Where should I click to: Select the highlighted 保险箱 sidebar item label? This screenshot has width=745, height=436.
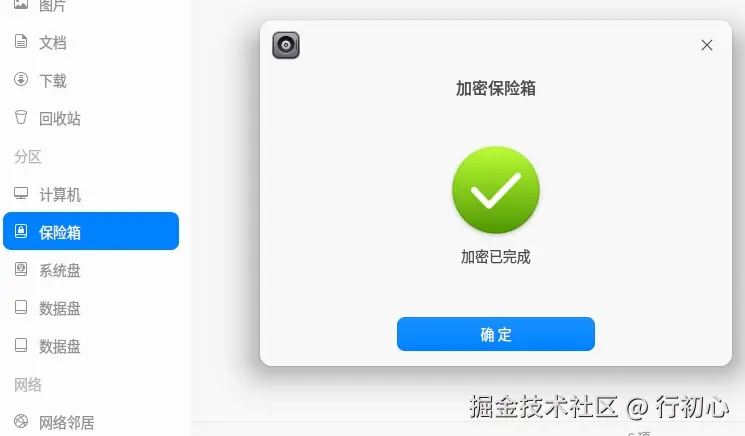point(60,232)
